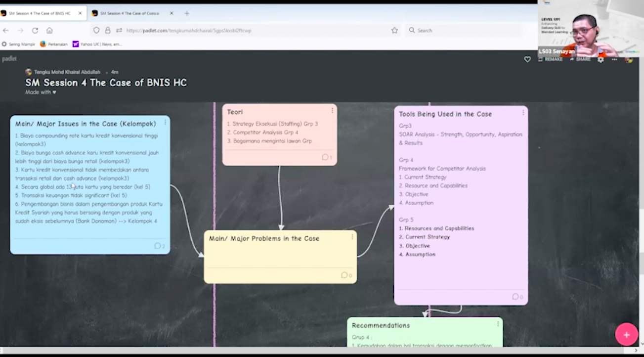
Task: Click the REMAKE button
Action: pyautogui.click(x=551, y=59)
